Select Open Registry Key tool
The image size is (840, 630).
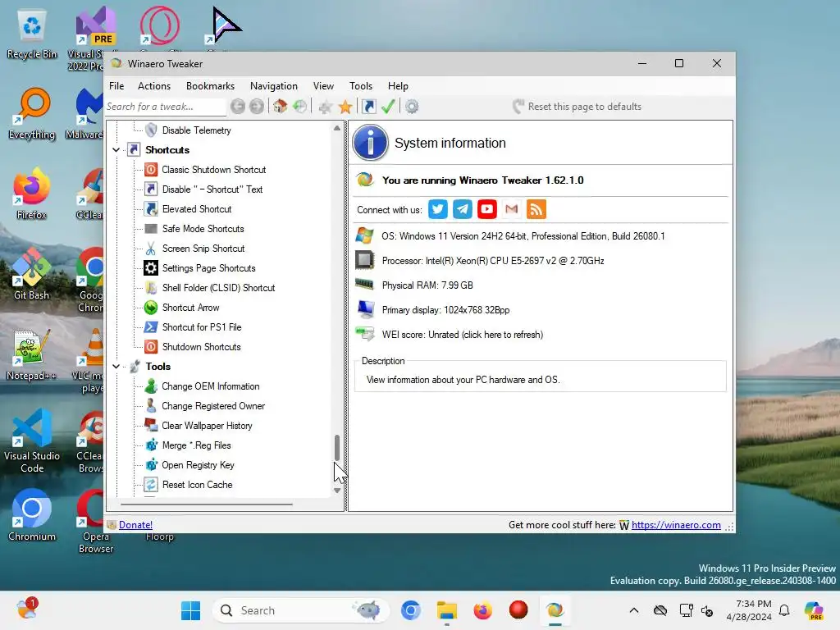tap(199, 465)
